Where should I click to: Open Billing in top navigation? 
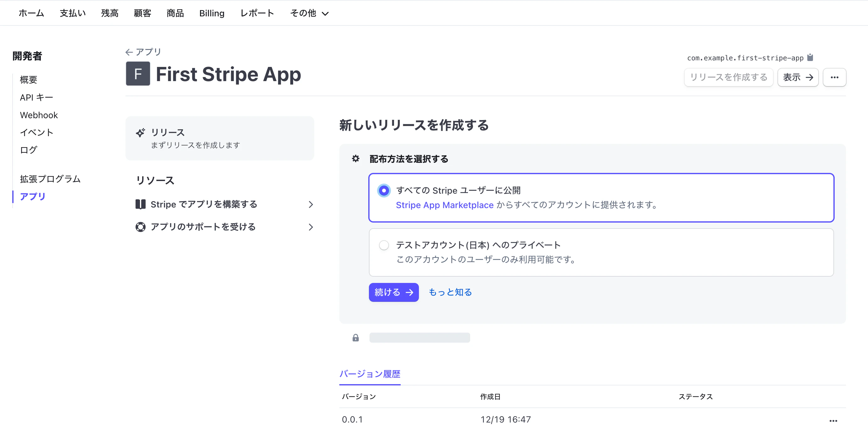(212, 13)
